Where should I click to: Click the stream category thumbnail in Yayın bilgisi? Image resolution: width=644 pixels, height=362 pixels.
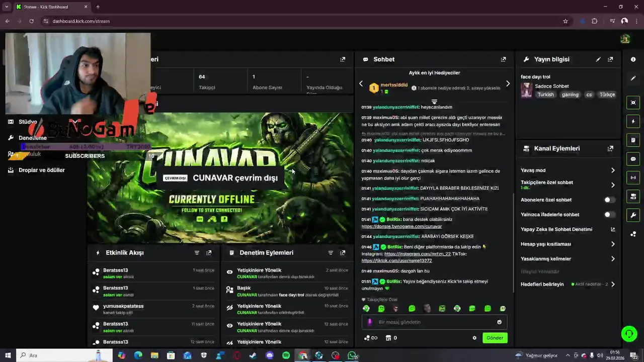[526, 90]
